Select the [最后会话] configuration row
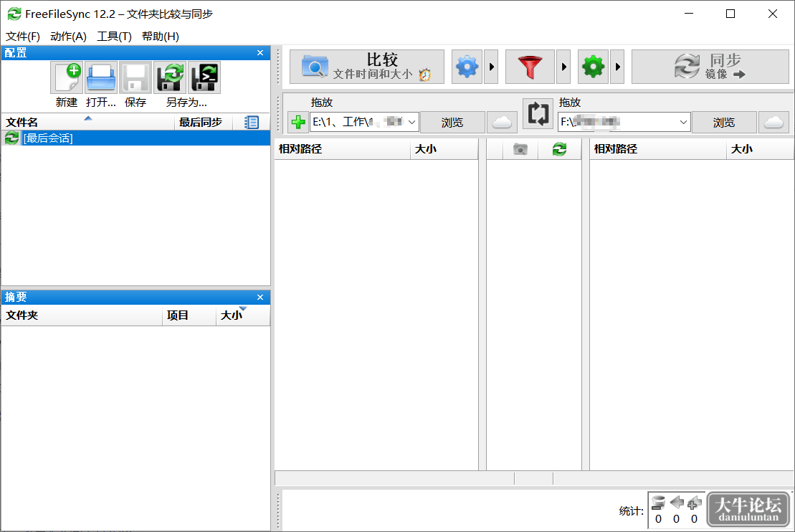This screenshot has width=795, height=532. click(x=135, y=138)
